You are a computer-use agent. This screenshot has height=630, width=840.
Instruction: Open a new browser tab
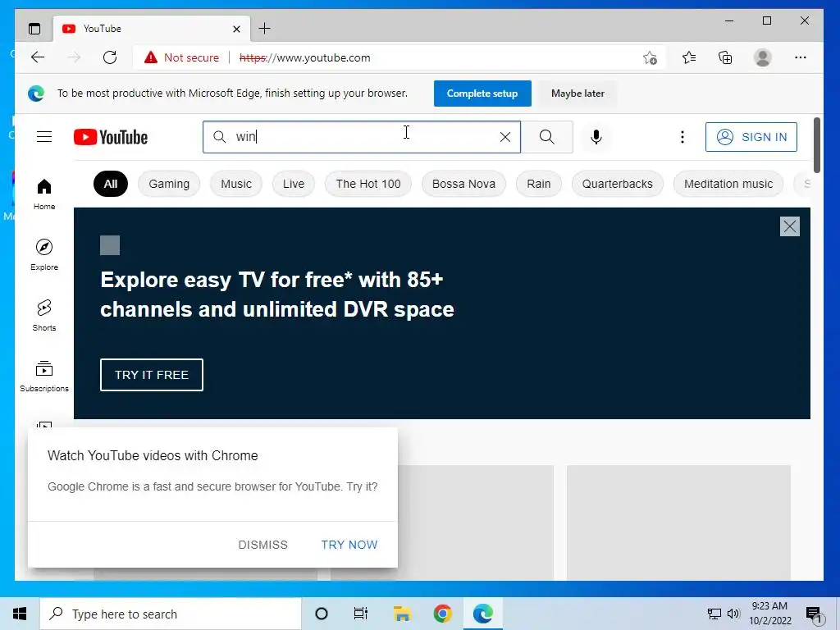pos(265,29)
